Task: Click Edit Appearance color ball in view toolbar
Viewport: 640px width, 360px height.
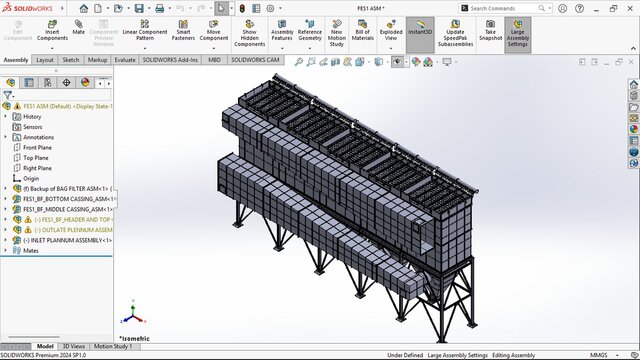Action: coord(416,62)
